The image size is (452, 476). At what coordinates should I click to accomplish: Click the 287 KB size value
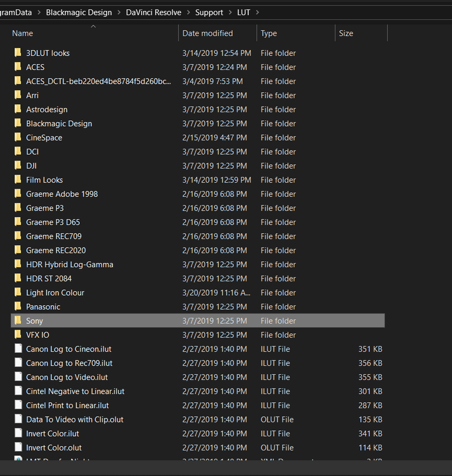coord(370,405)
